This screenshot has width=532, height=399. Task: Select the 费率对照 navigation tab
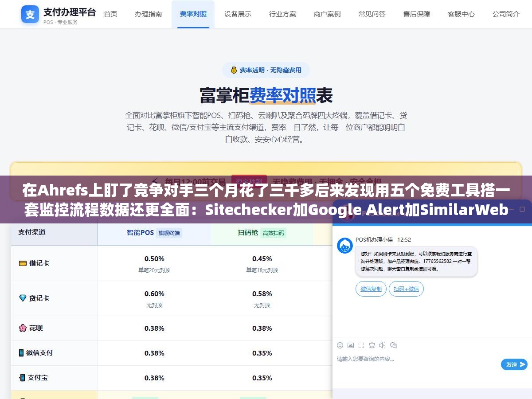click(193, 14)
